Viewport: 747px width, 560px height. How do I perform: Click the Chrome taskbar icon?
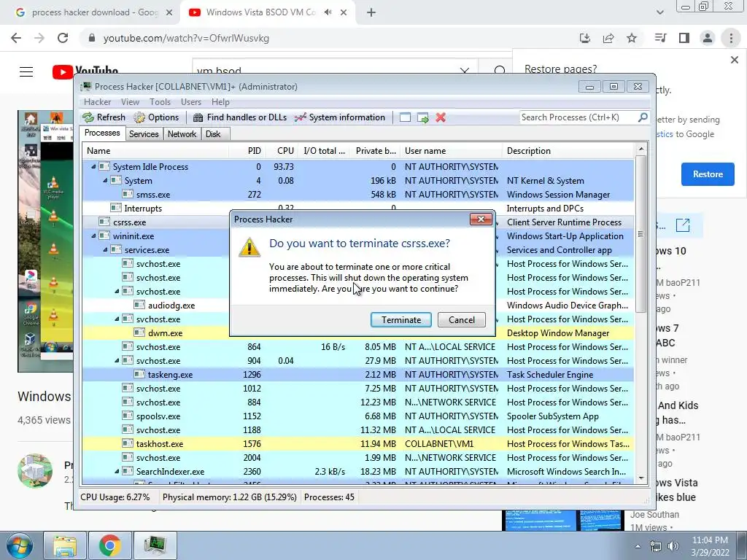point(109,545)
